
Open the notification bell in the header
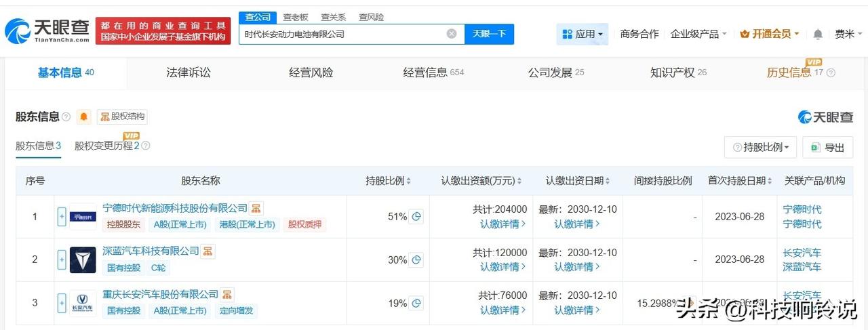(818, 34)
